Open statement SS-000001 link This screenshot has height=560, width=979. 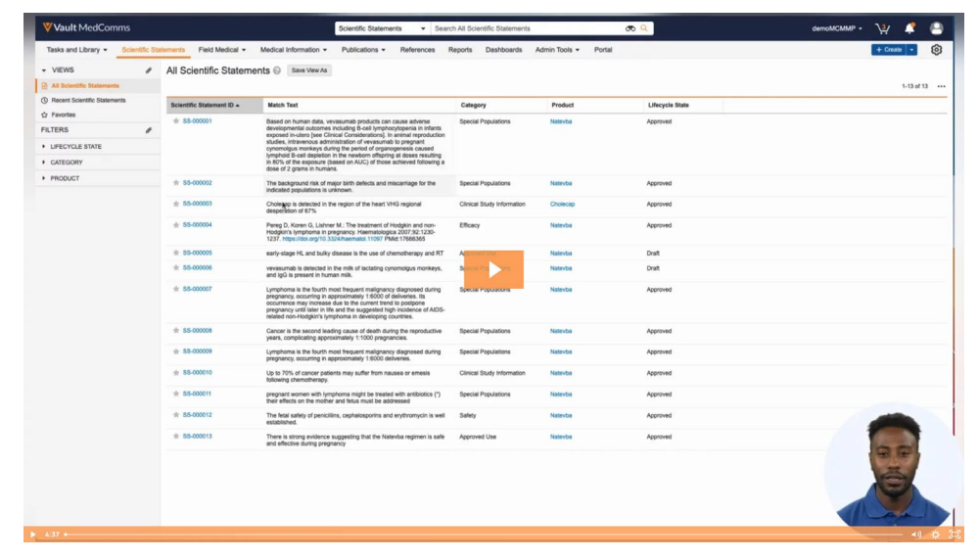click(x=198, y=121)
